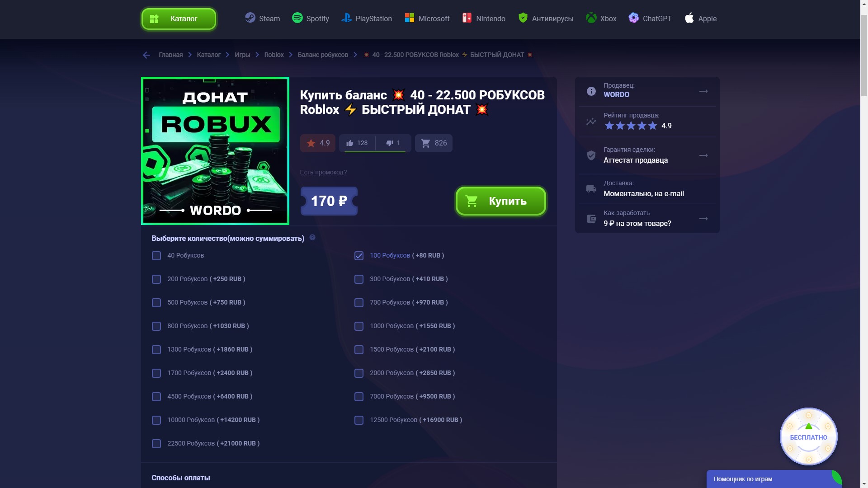Check the 1500 Робуксов checkbox
The height and width of the screenshot is (488, 868).
[359, 350]
